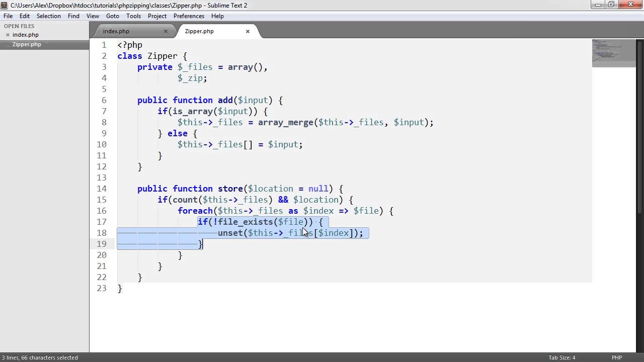Screen dimensions: 644x362
Task: Click line number 6 in gutter
Action: 104,100
